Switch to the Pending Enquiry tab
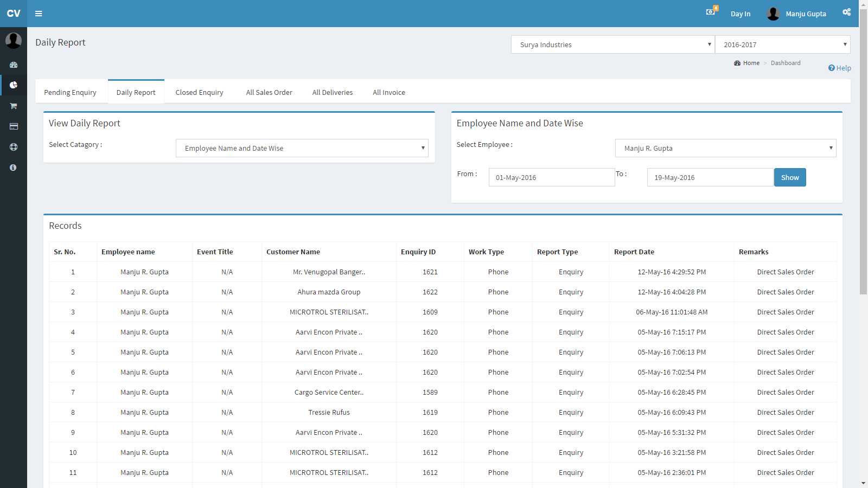The height and width of the screenshot is (488, 868). tap(70, 92)
